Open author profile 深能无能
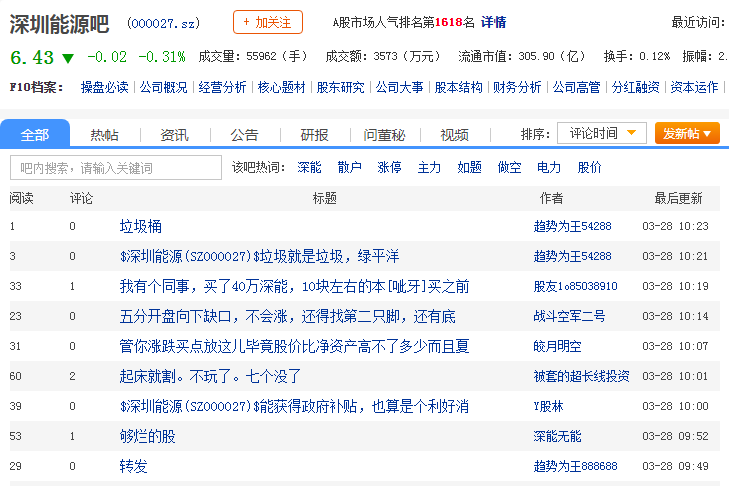This screenshot has width=729, height=486. 557,436
